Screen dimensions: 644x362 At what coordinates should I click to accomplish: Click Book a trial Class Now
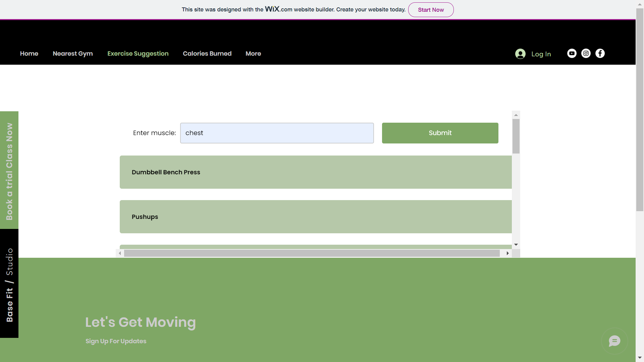pyautogui.click(x=9, y=171)
